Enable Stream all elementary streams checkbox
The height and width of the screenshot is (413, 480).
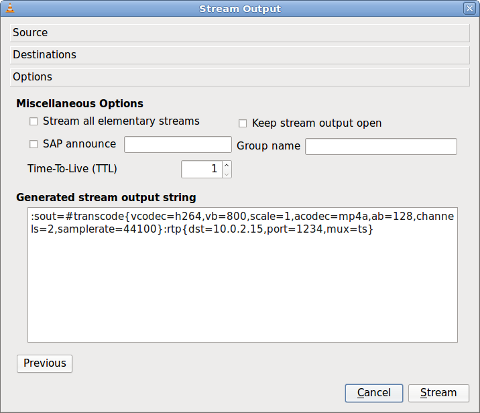pyautogui.click(x=34, y=121)
